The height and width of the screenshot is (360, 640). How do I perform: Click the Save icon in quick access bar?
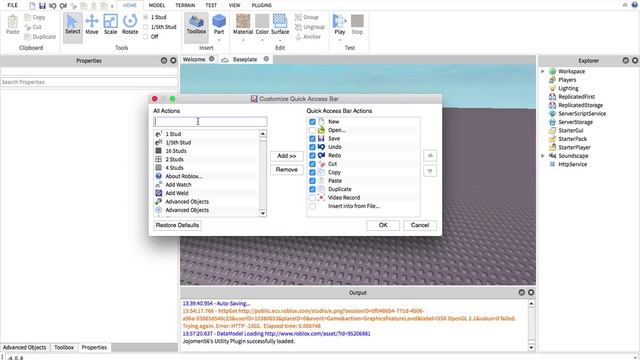pyautogui.click(x=42, y=6)
